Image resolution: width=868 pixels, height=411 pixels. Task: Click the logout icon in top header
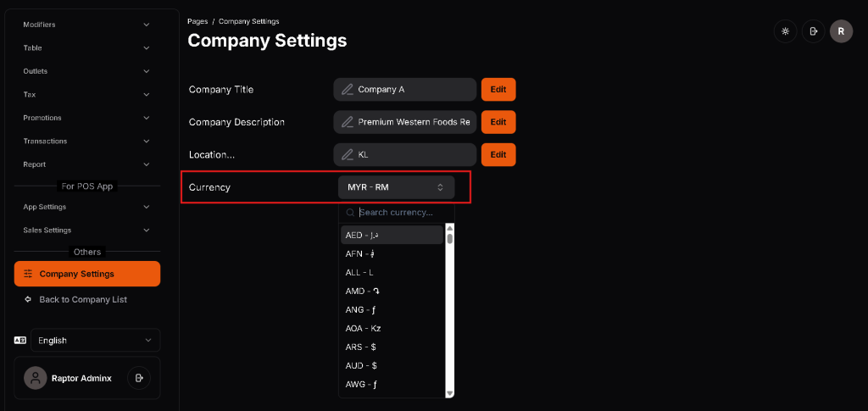pos(813,31)
